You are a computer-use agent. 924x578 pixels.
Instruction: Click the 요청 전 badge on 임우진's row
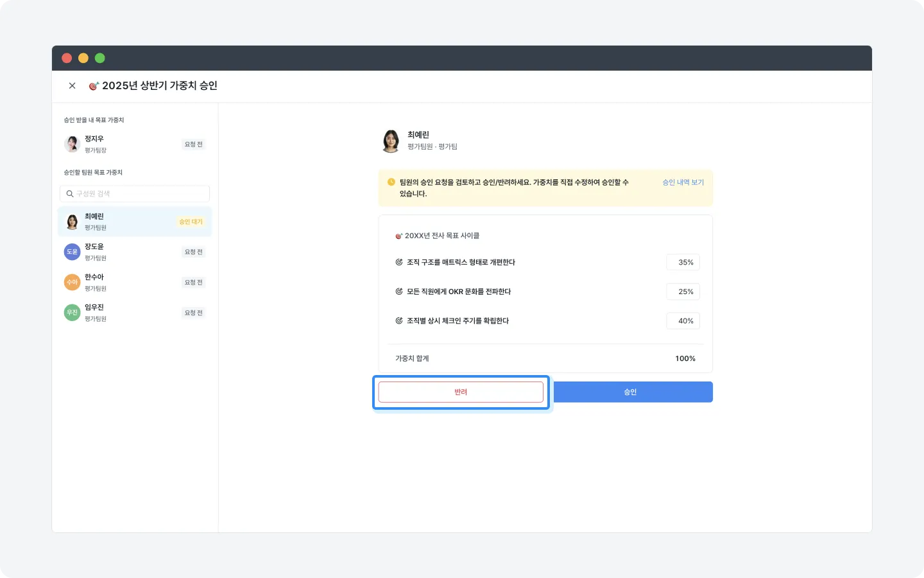pos(194,313)
